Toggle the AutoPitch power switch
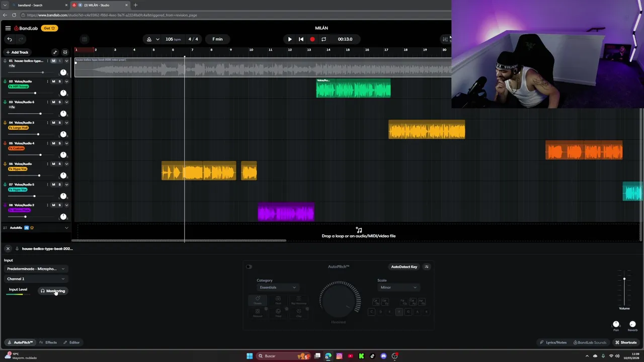The width and height of the screenshot is (644, 362). 249,266
